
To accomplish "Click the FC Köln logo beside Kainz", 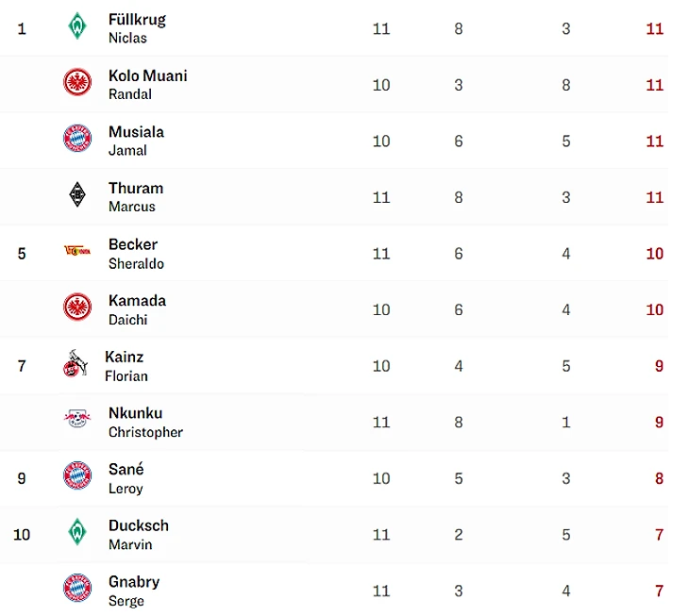I will 74,364.
